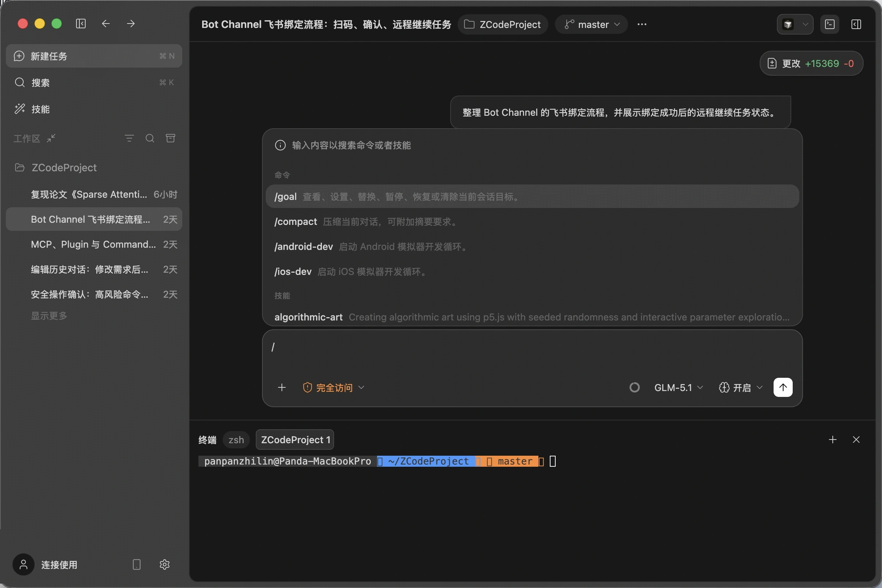882x588 pixels.
Task: Collapse the ZCodeProject folder in sidebar
Action: (94, 168)
